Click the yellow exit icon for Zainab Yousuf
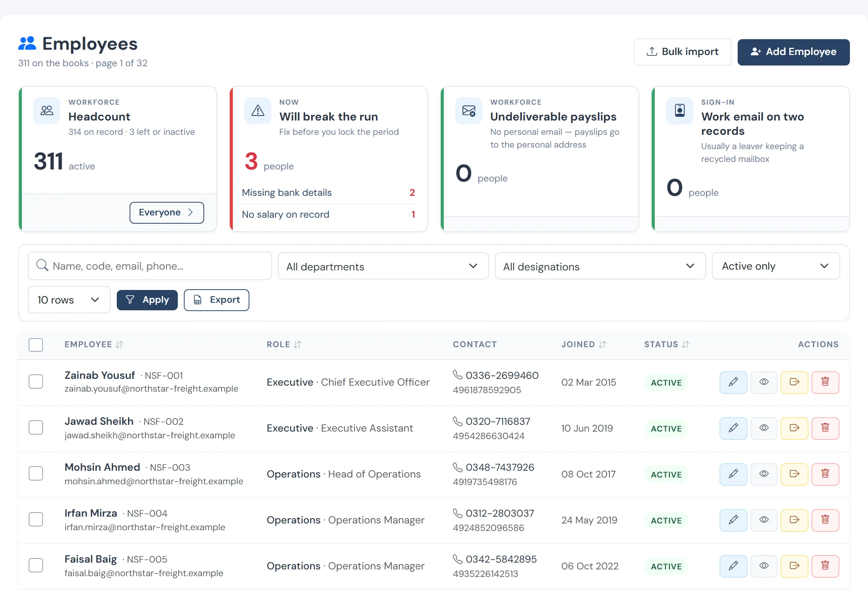This screenshot has height=595, width=868. pos(794,382)
